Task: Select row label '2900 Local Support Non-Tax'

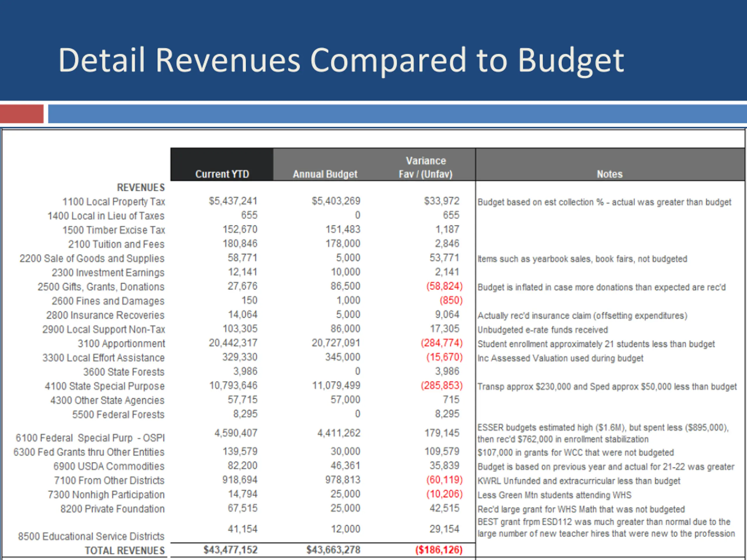Action: (x=103, y=330)
